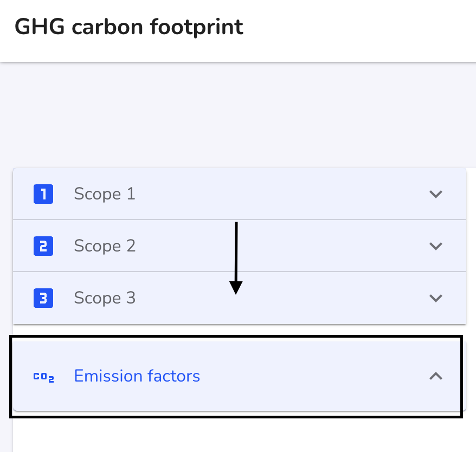
Task: Open Scope 3 via its chevron arrow
Action: (x=436, y=298)
